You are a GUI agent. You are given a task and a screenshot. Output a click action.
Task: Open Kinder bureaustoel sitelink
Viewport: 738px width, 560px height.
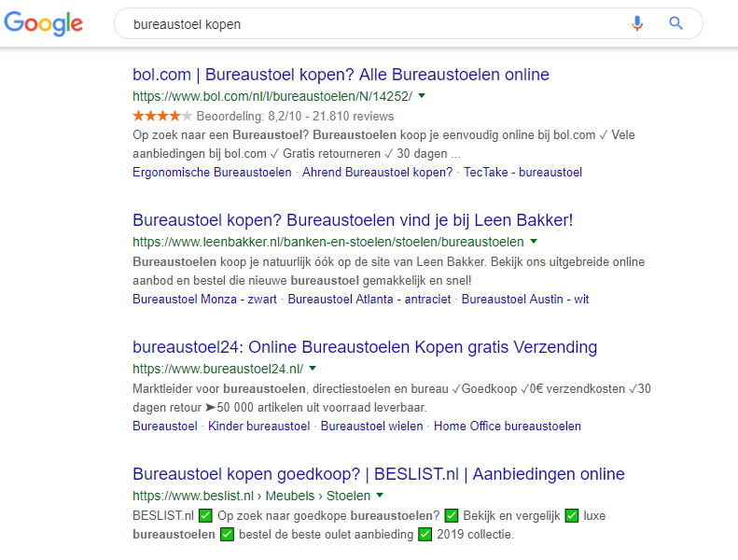(x=258, y=426)
